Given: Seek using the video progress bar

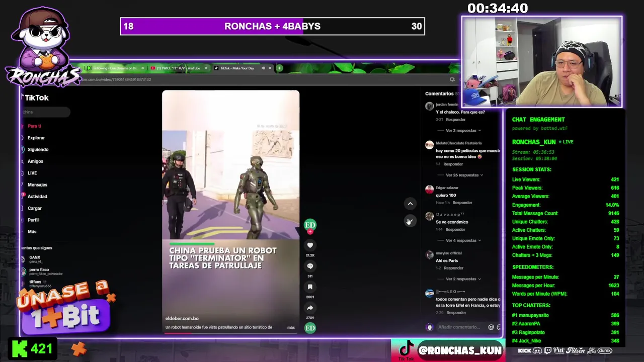Looking at the screenshot, I should click(230, 333).
